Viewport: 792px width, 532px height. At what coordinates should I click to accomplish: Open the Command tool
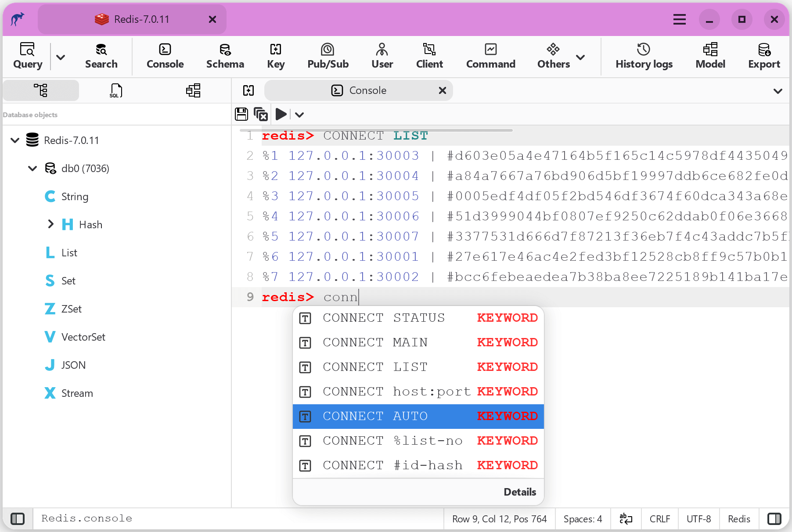[491, 56]
